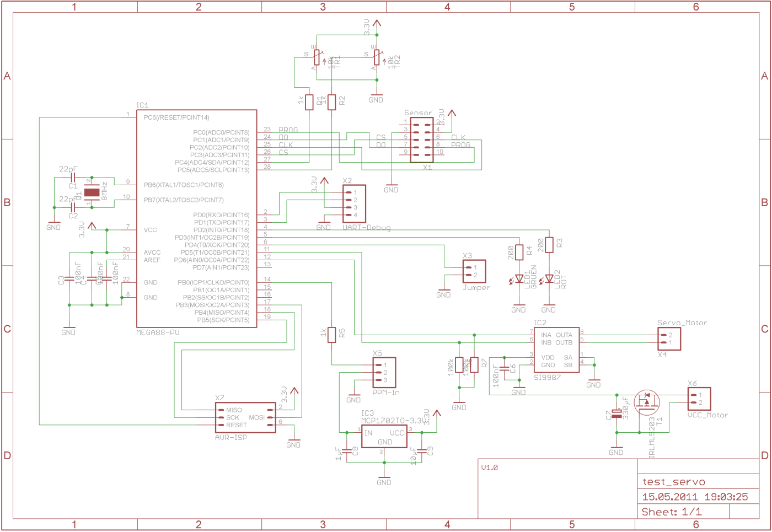This screenshot has height=532, width=772.
Task: Select the MCP1702 voltage regulator IC3
Action: (x=384, y=437)
